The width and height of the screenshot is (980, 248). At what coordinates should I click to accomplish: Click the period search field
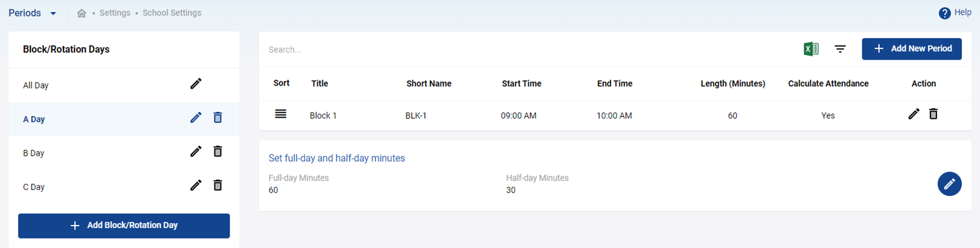coord(525,49)
